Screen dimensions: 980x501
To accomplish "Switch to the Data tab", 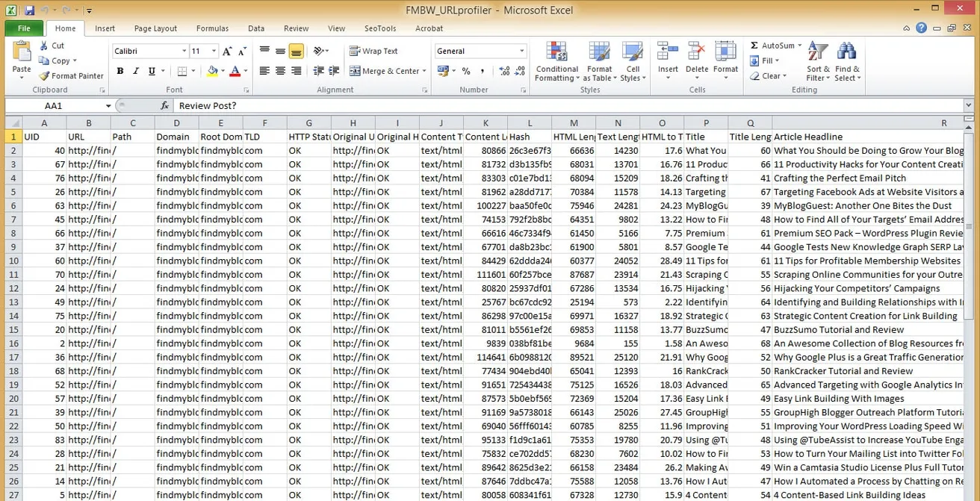I will (256, 28).
